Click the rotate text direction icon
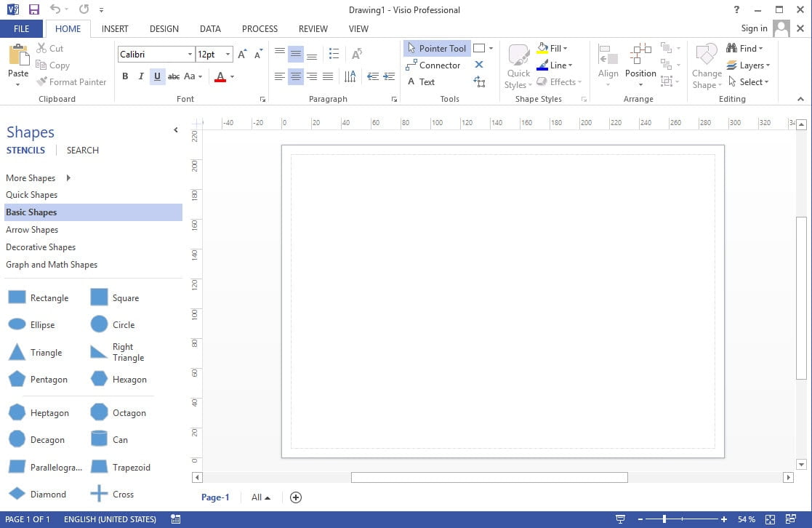 [357, 54]
